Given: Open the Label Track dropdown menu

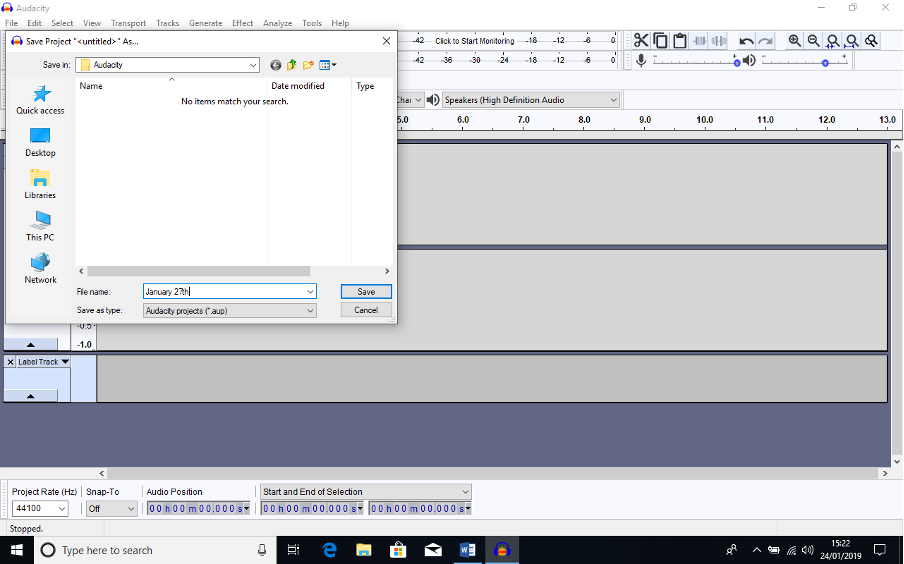Looking at the screenshot, I should (x=65, y=362).
